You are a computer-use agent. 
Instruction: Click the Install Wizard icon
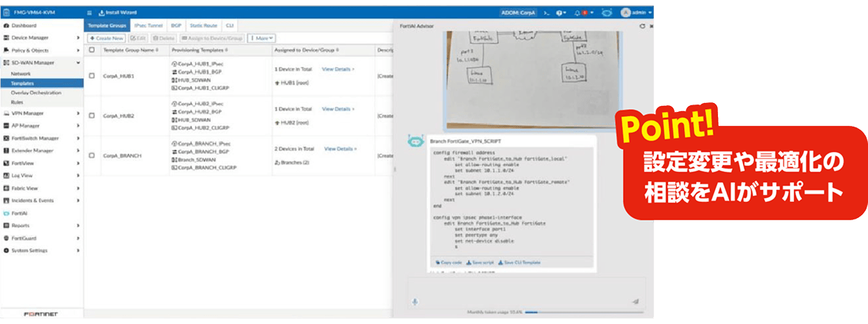102,13
